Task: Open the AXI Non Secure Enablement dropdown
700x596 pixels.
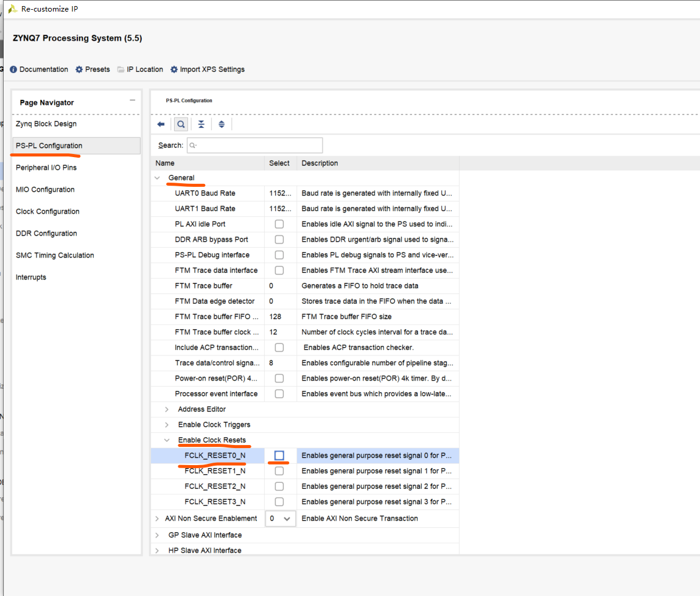Action: coord(287,519)
